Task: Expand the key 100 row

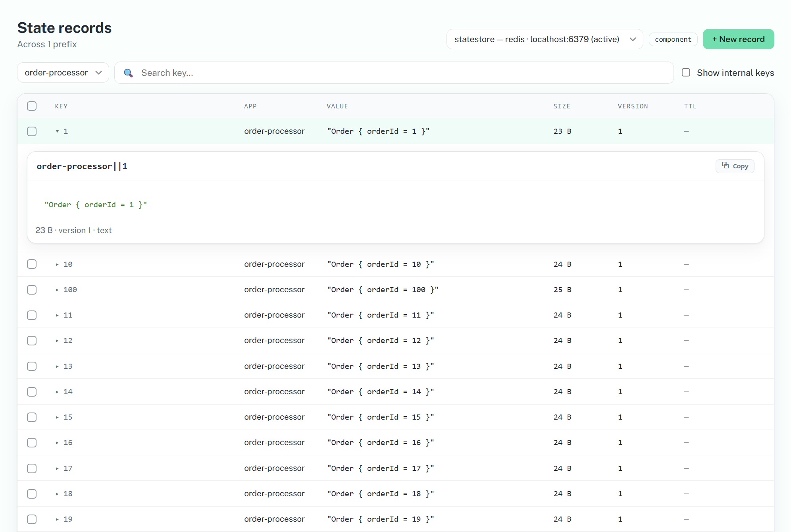Action: click(x=57, y=290)
